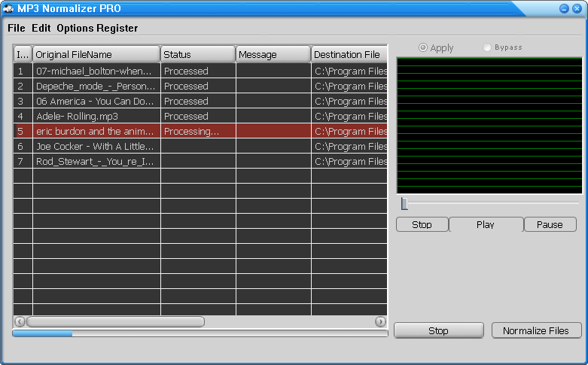Minimize the MP3 Normalizer PRO window
The width and height of the screenshot is (588, 365).
[564, 8]
